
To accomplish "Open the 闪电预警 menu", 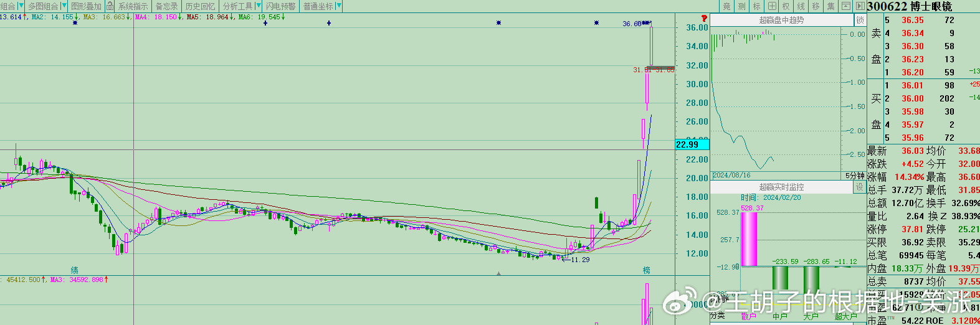I will click(x=281, y=6).
